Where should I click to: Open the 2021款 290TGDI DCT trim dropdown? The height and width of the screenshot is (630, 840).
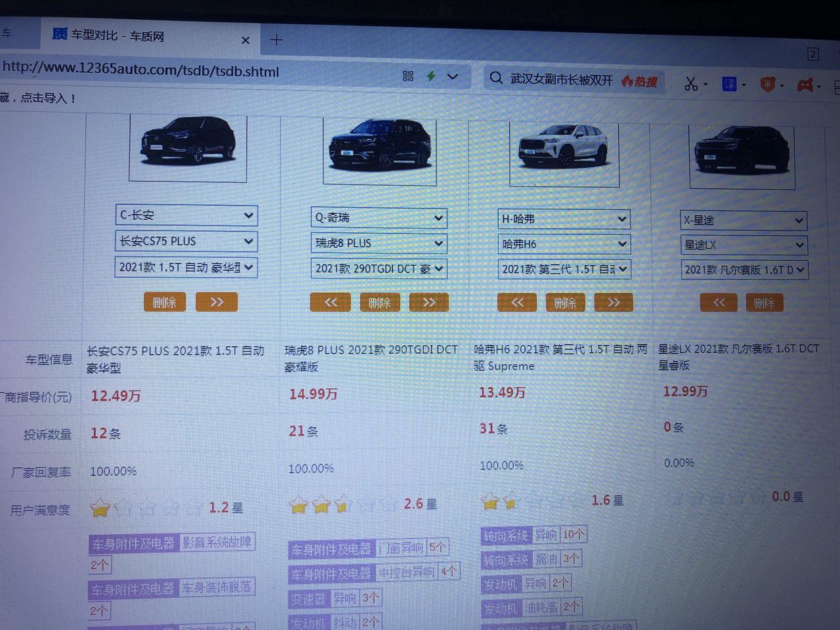click(379, 268)
